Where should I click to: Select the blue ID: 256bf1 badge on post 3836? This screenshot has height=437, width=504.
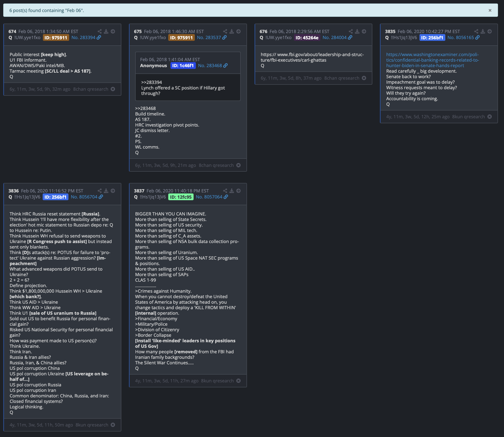55,197
